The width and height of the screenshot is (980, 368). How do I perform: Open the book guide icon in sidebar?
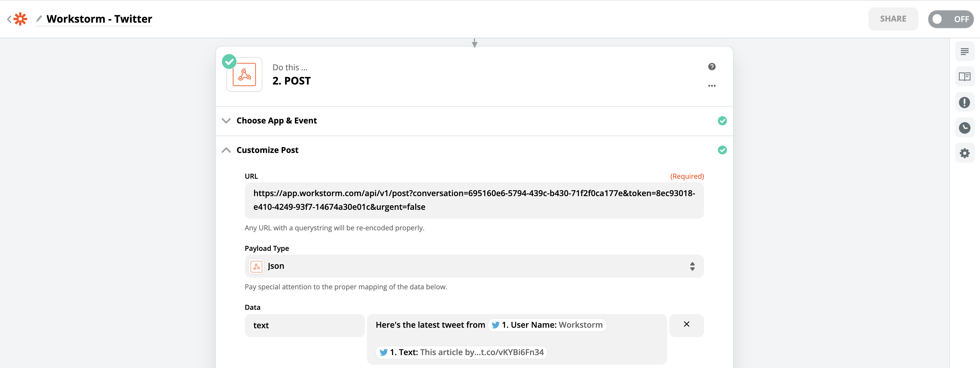964,77
